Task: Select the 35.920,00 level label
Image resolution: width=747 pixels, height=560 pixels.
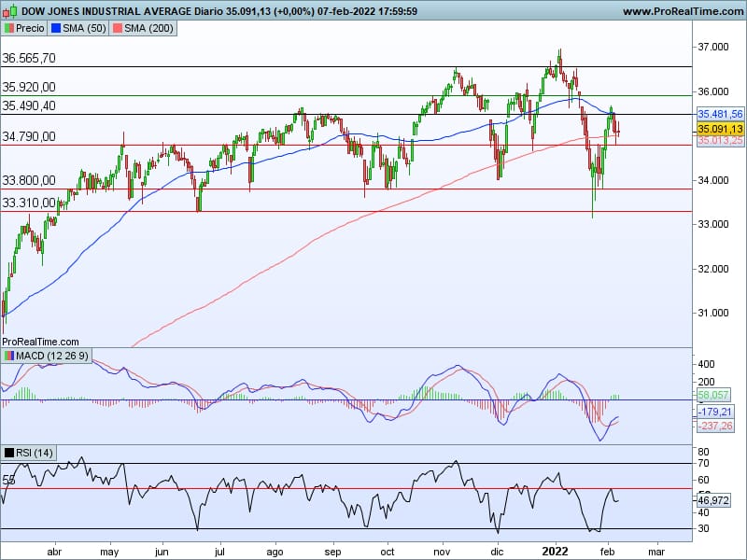Action: tap(29, 87)
